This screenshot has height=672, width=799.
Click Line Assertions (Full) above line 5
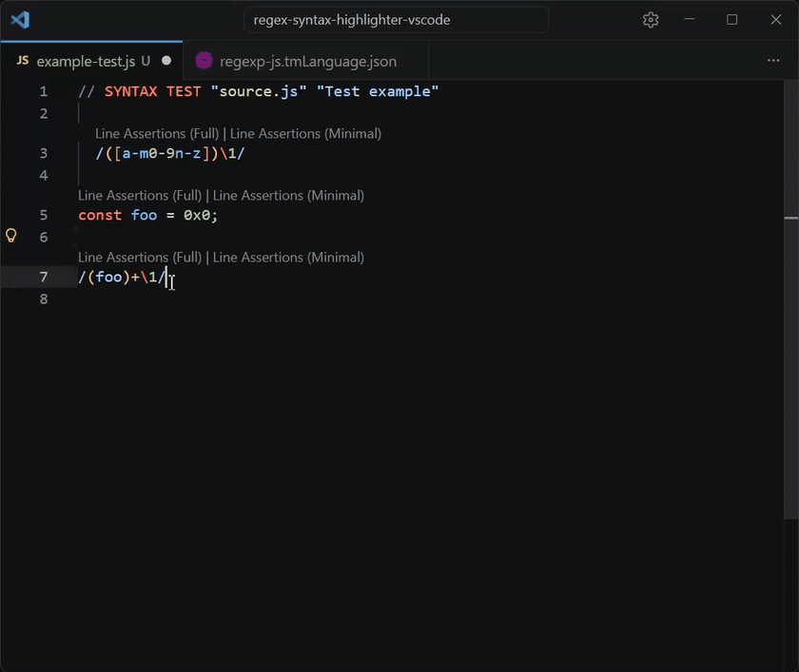pos(140,196)
